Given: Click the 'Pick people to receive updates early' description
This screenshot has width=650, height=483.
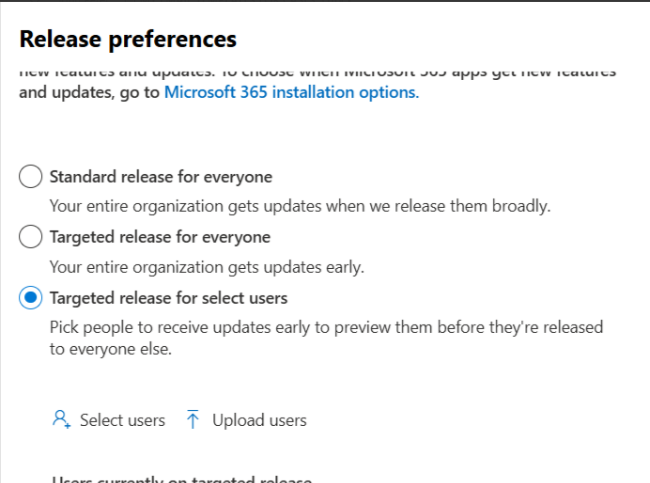Looking at the screenshot, I should pyautogui.click(x=326, y=327).
